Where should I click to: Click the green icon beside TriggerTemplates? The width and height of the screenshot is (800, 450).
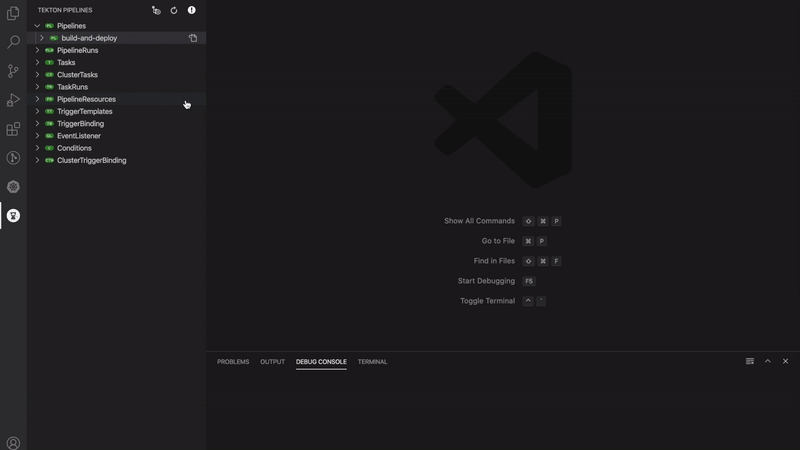point(49,111)
